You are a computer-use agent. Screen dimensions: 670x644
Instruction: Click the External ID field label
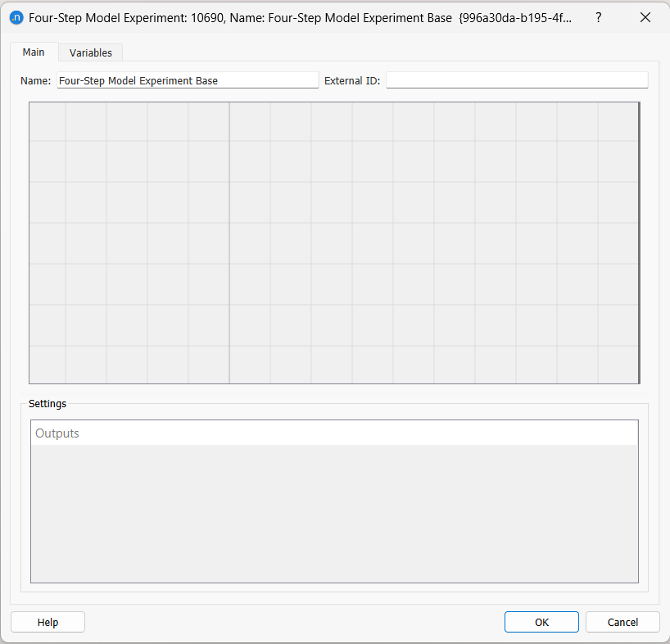tap(351, 80)
